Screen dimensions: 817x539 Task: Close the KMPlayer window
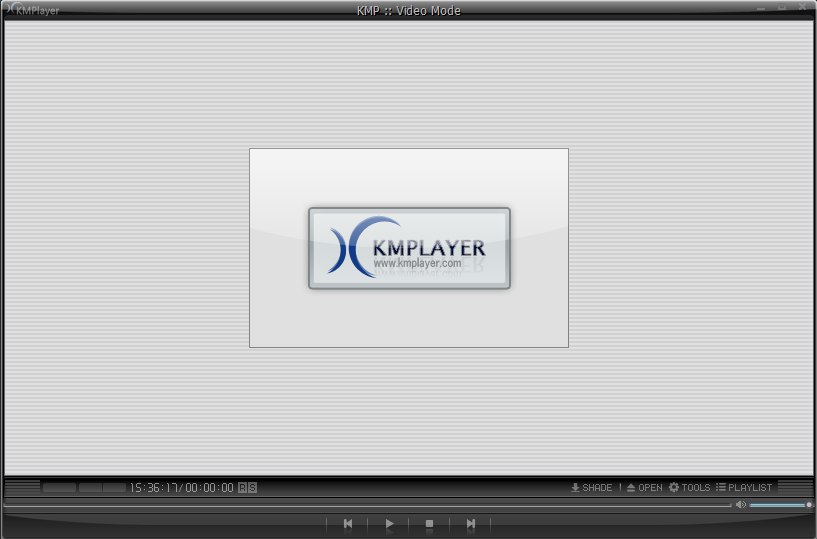(x=802, y=7)
